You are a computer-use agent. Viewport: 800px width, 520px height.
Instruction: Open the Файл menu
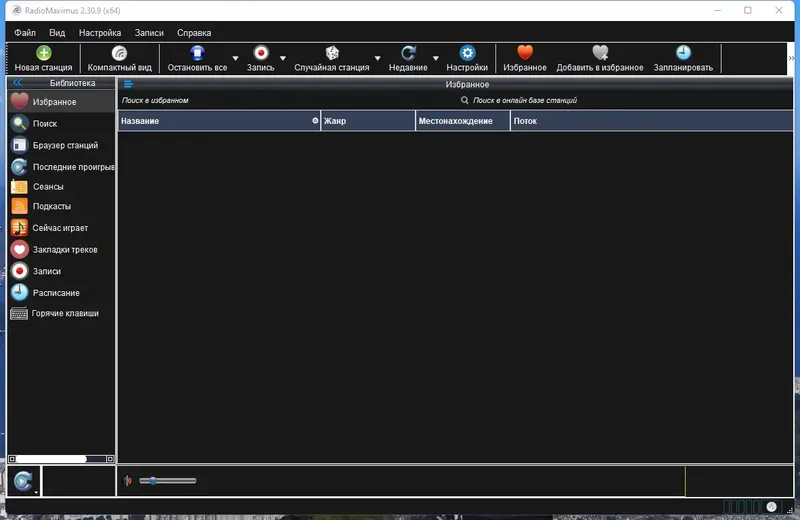click(x=25, y=33)
